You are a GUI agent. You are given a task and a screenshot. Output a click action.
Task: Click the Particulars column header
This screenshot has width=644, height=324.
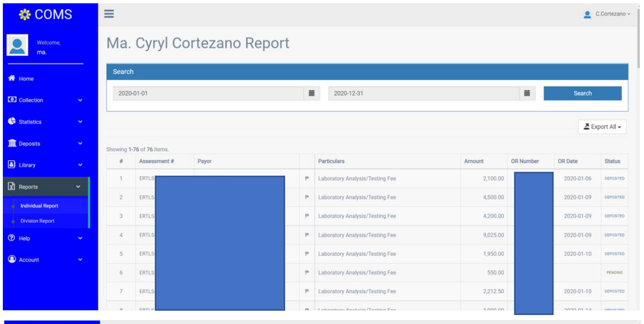tap(331, 161)
